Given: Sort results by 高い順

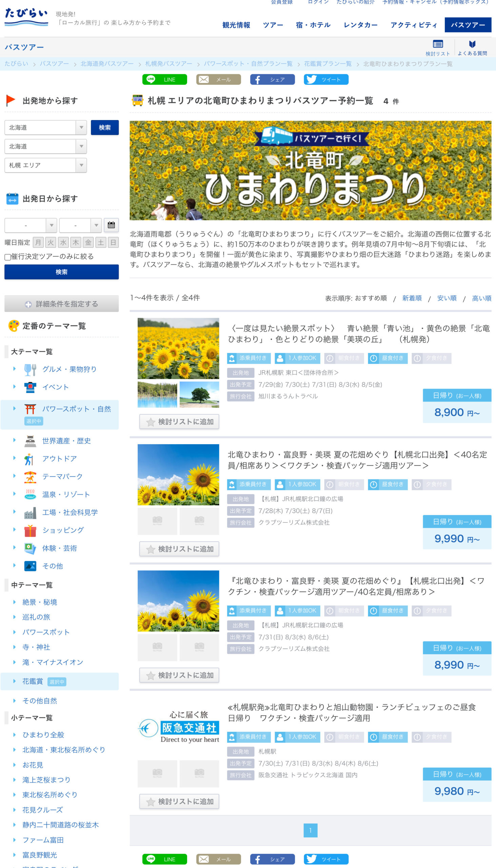Looking at the screenshot, I should [482, 298].
